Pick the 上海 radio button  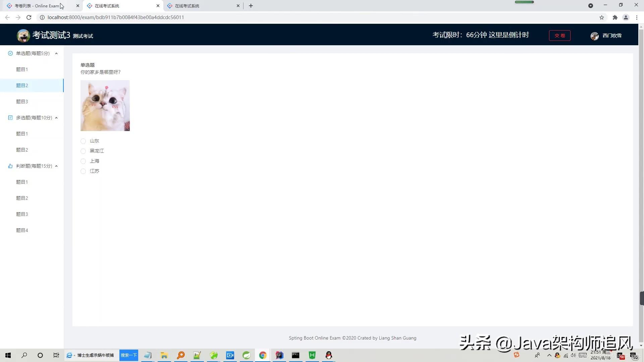click(83, 161)
